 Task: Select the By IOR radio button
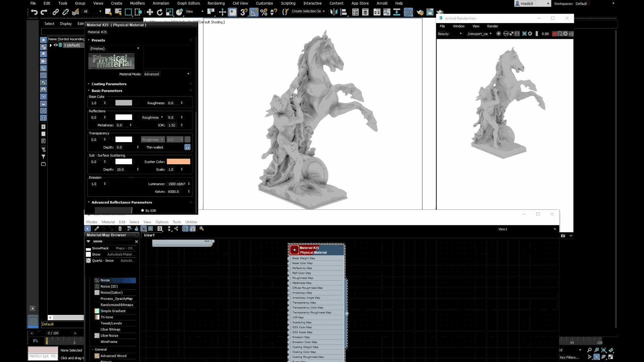point(143,210)
